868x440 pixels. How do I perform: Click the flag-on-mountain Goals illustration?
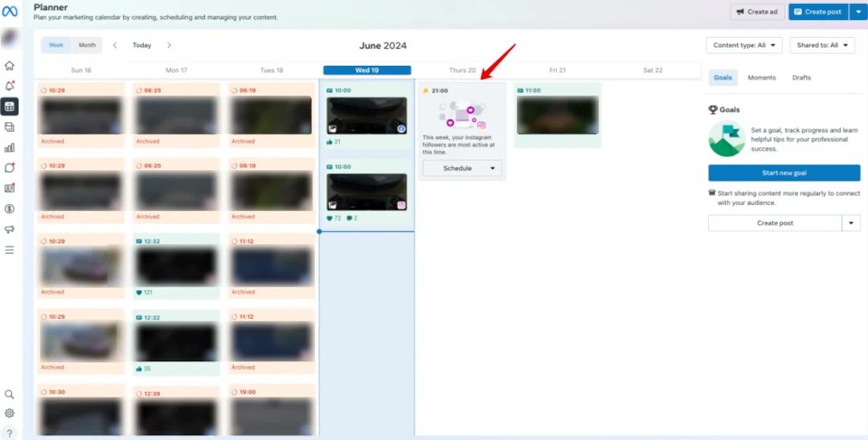pos(727,138)
